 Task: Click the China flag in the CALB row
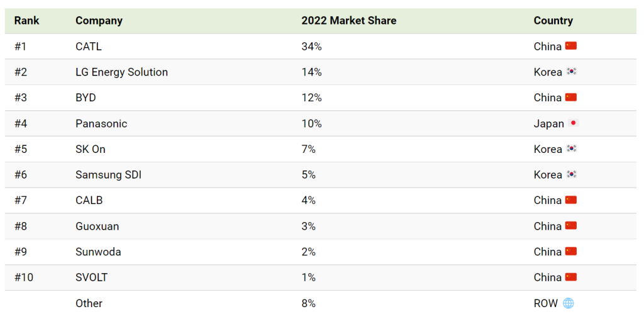click(x=571, y=200)
